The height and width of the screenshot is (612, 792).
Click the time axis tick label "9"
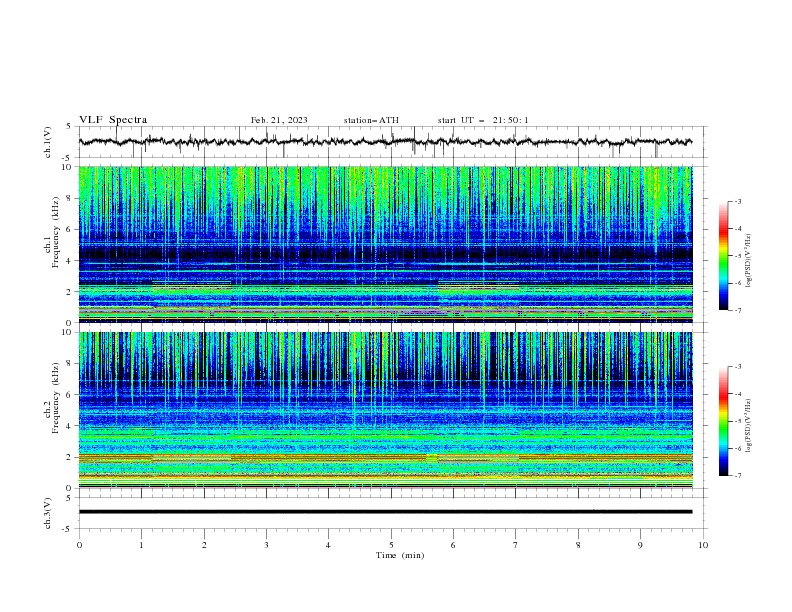tap(640, 545)
